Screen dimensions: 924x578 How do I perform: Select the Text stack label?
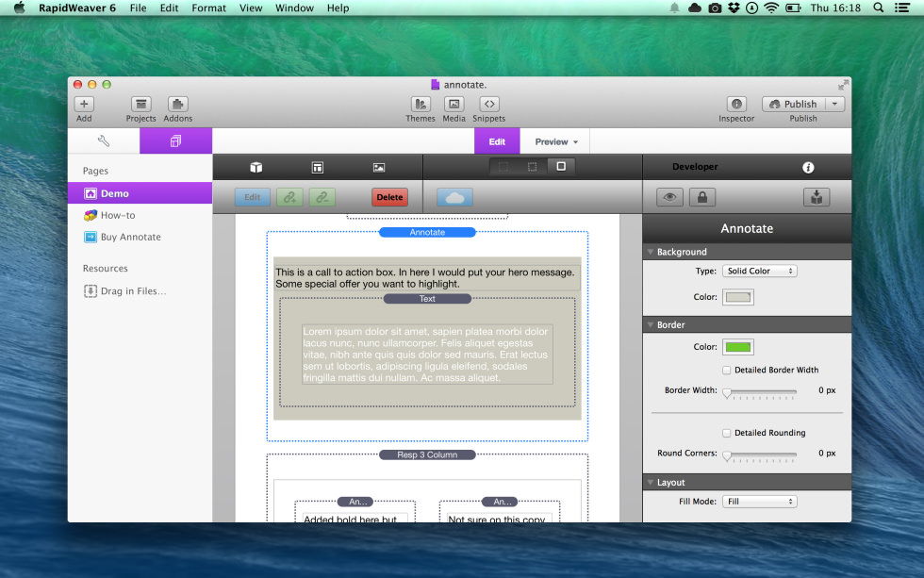point(427,299)
